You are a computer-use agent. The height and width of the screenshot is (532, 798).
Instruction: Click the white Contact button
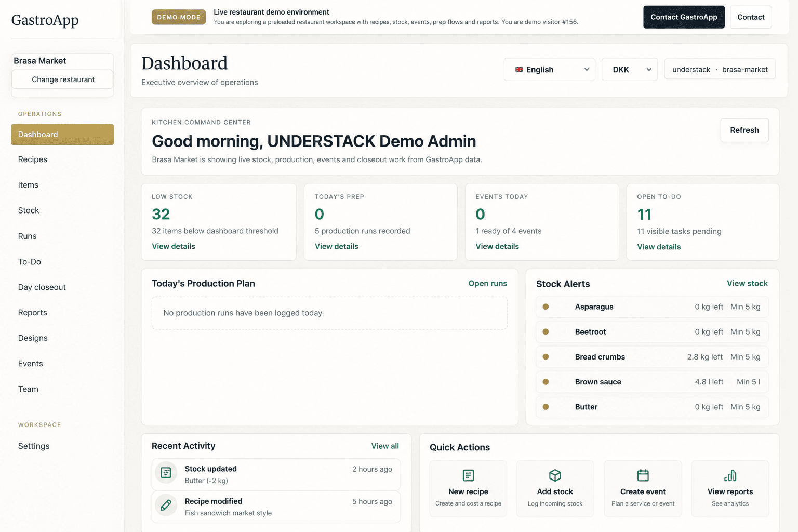pos(751,17)
